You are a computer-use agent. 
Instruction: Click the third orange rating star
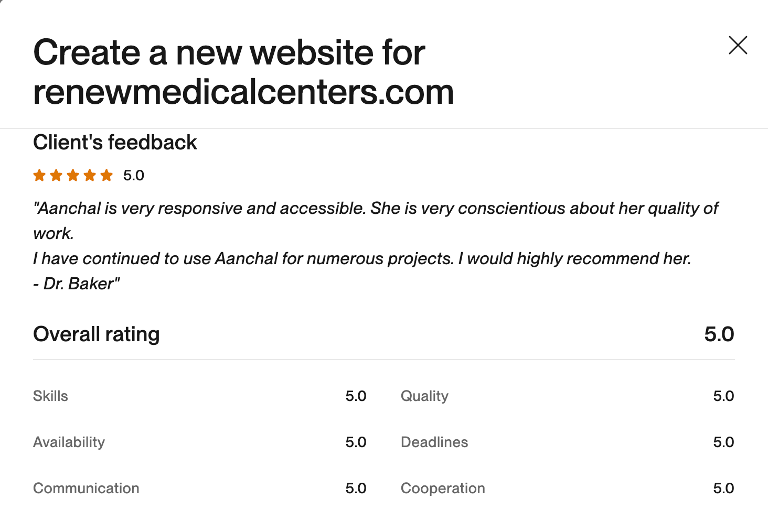73,175
